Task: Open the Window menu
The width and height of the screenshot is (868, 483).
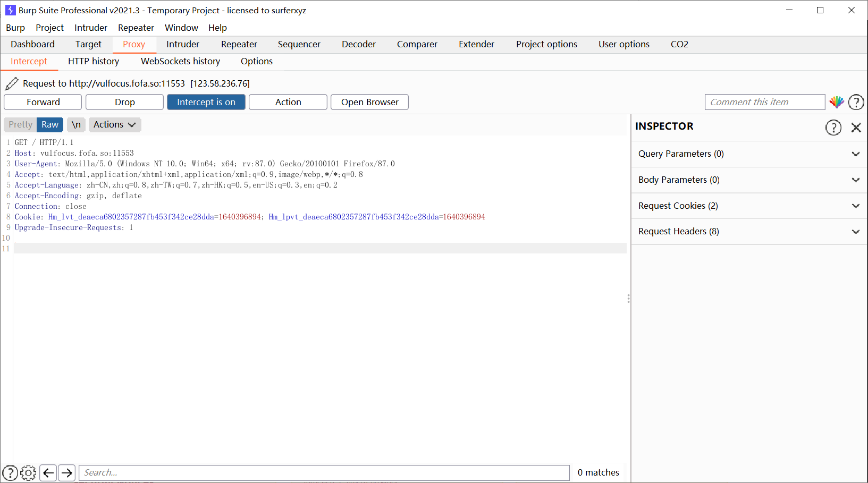Action: point(181,28)
